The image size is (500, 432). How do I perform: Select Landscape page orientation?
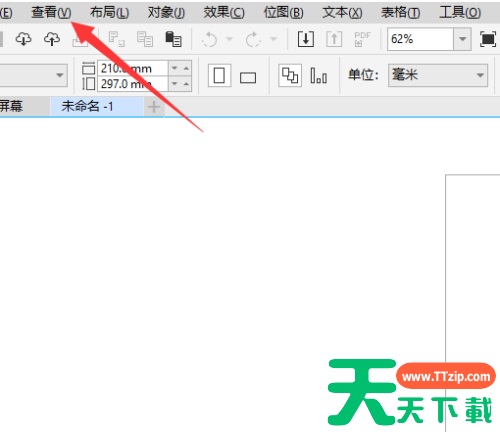(248, 78)
